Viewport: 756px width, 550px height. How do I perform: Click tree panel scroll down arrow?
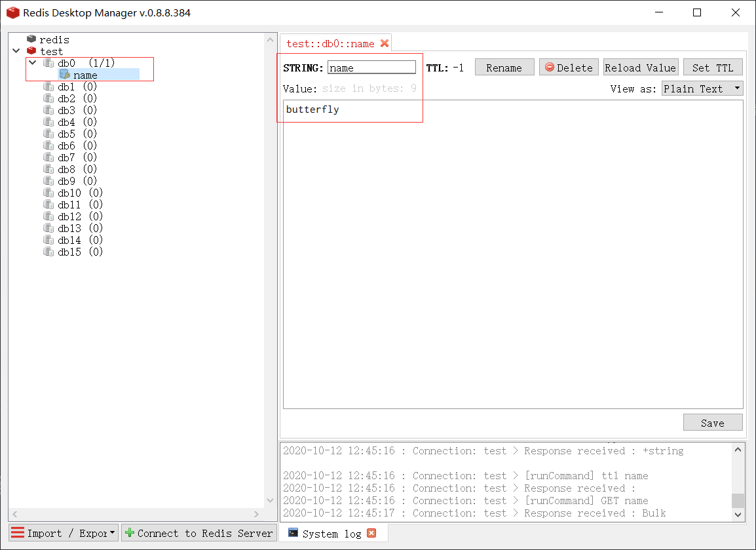point(270,501)
